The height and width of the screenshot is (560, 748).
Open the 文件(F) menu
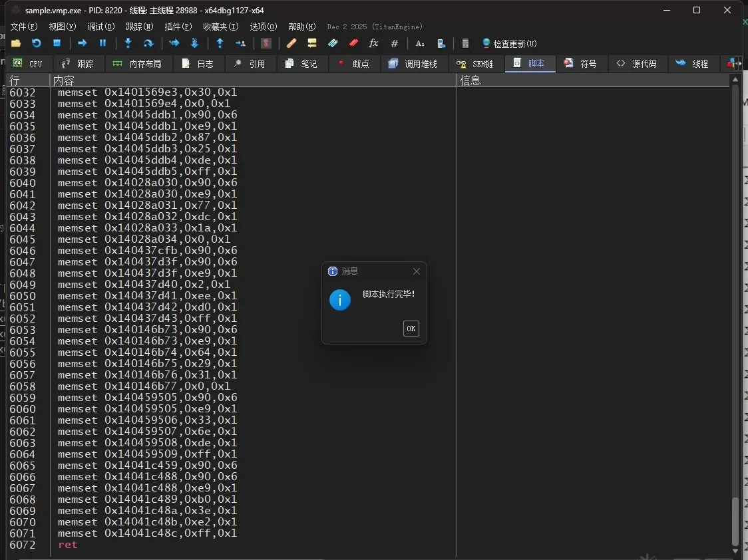24,27
